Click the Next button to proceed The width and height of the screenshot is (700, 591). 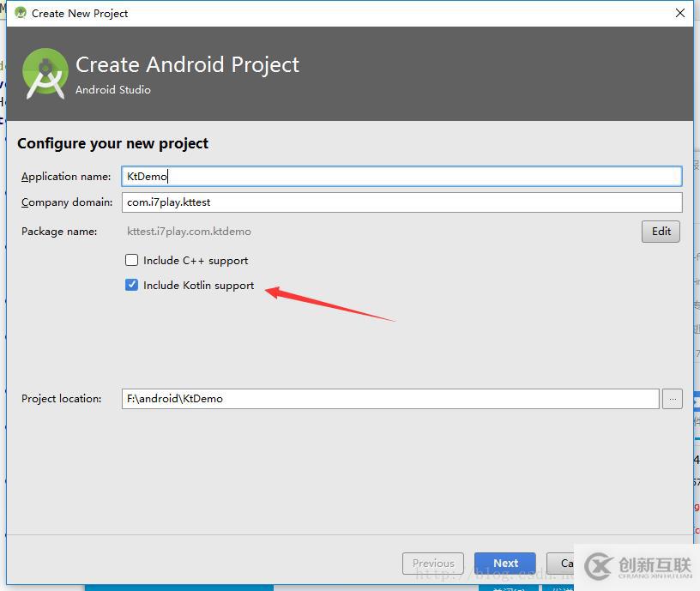pos(504,564)
